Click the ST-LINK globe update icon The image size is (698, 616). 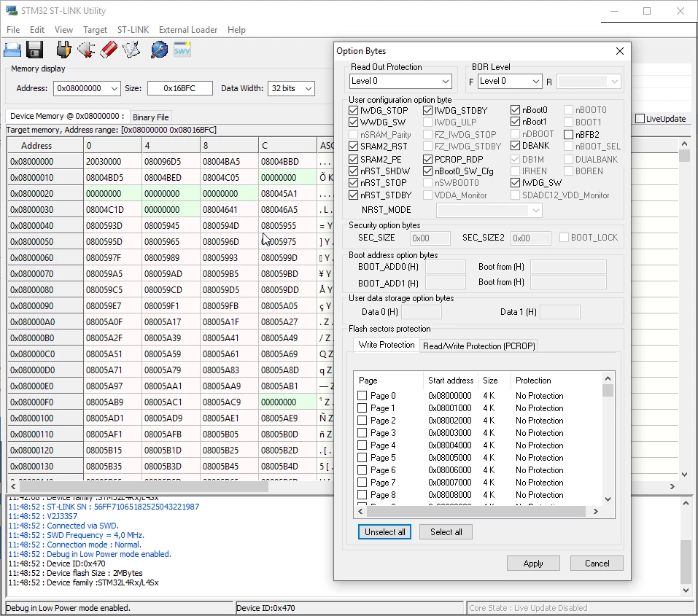pyautogui.click(x=159, y=50)
